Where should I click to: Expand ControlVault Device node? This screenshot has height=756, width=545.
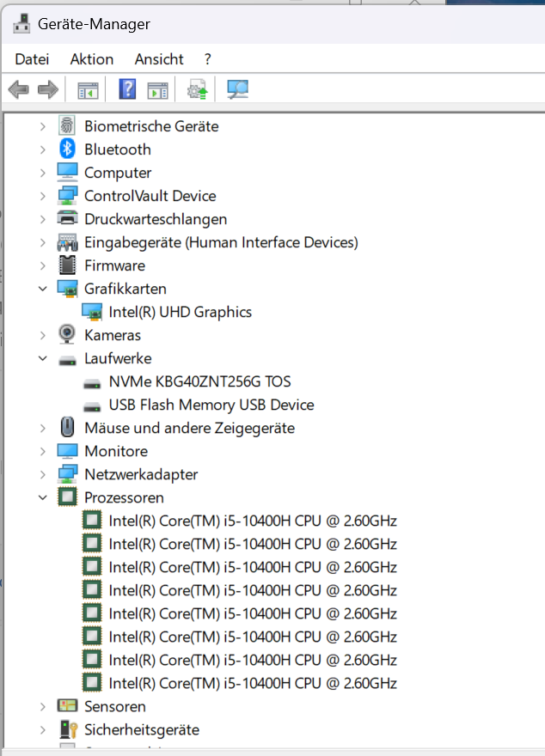(43, 196)
